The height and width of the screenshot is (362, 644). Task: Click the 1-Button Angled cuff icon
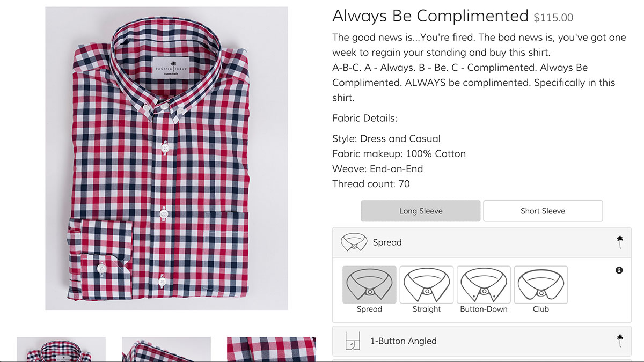(352, 341)
